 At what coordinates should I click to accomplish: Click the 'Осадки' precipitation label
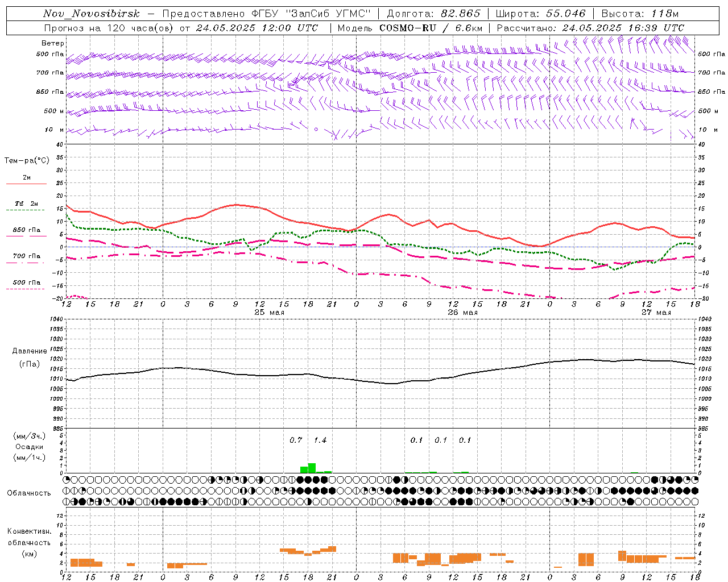pyautogui.click(x=30, y=447)
